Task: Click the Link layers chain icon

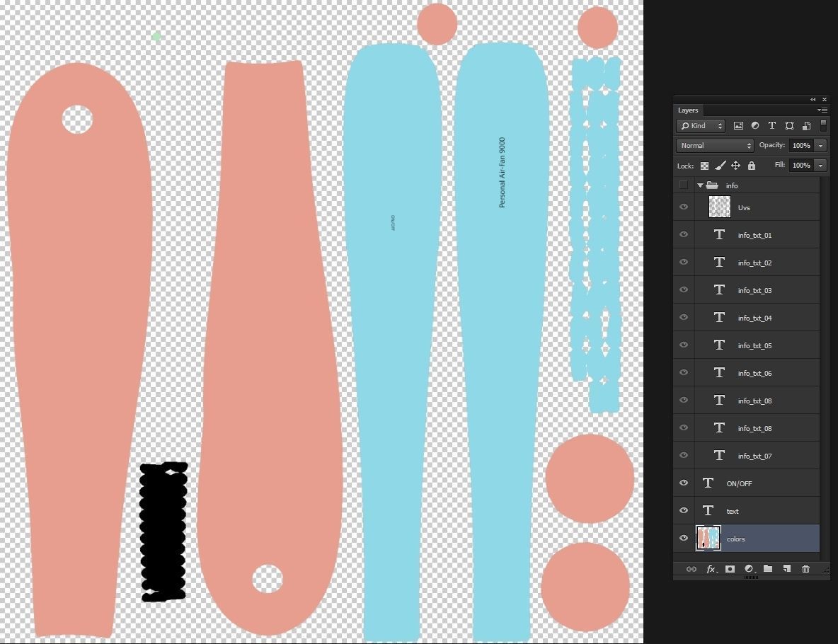Action: point(691,569)
